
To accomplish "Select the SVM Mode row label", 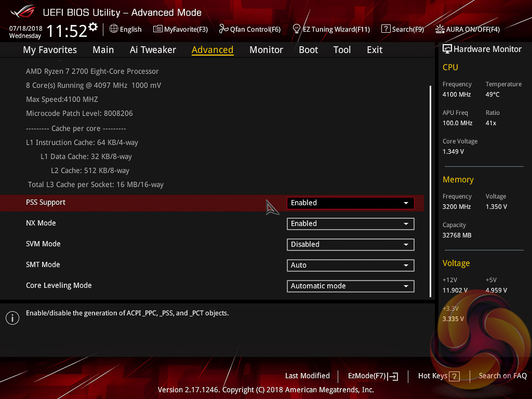I will (x=43, y=244).
